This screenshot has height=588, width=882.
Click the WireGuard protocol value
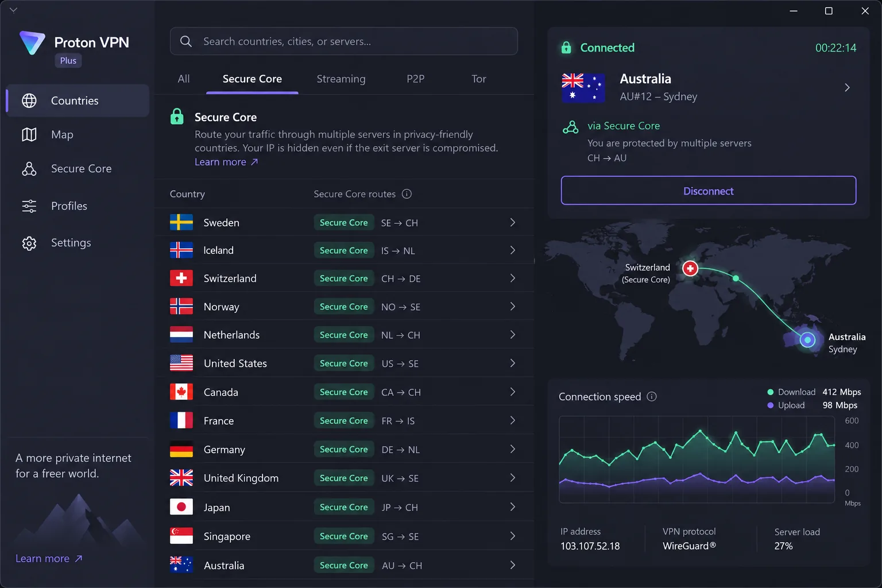point(690,546)
